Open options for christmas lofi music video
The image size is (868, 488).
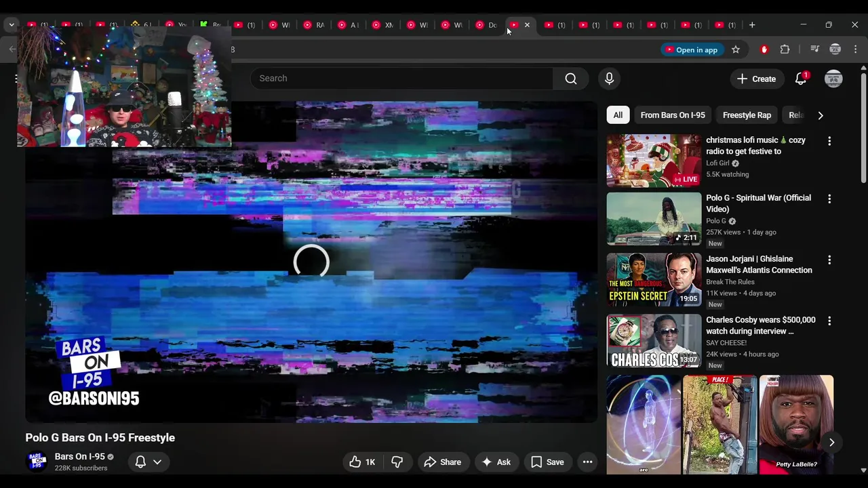pyautogui.click(x=829, y=141)
